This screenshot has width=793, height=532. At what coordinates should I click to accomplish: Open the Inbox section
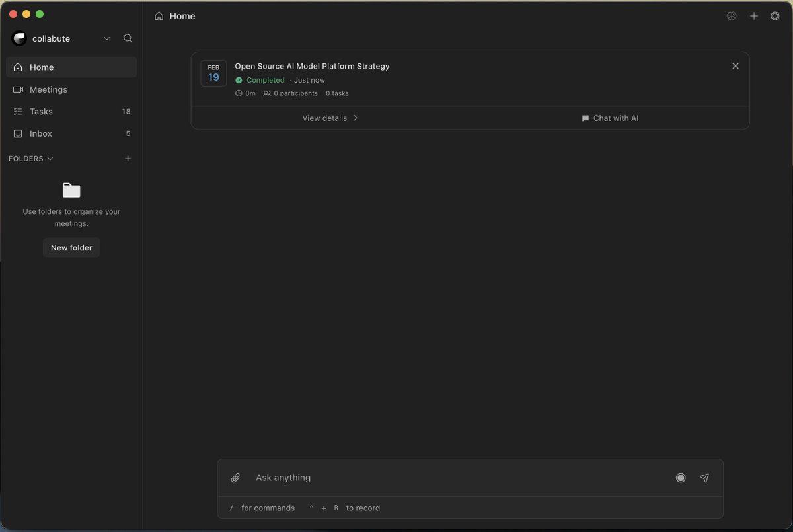click(x=71, y=133)
